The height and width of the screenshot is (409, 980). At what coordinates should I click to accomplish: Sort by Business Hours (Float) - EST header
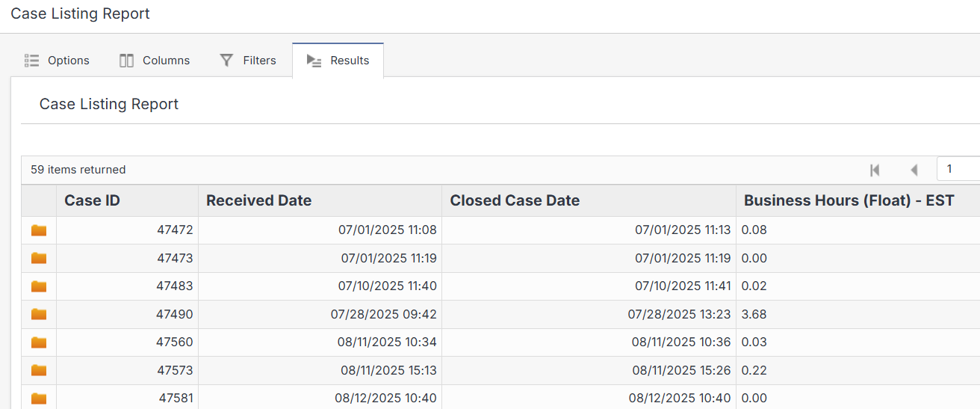click(x=849, y=200)
